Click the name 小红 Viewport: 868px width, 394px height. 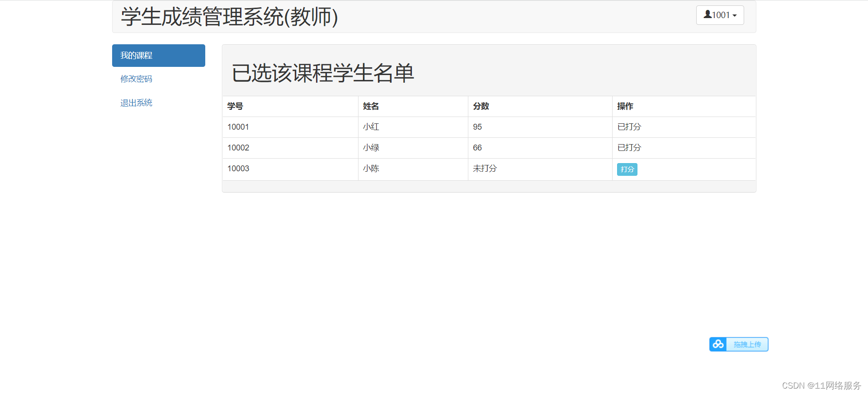coord(371,127)
